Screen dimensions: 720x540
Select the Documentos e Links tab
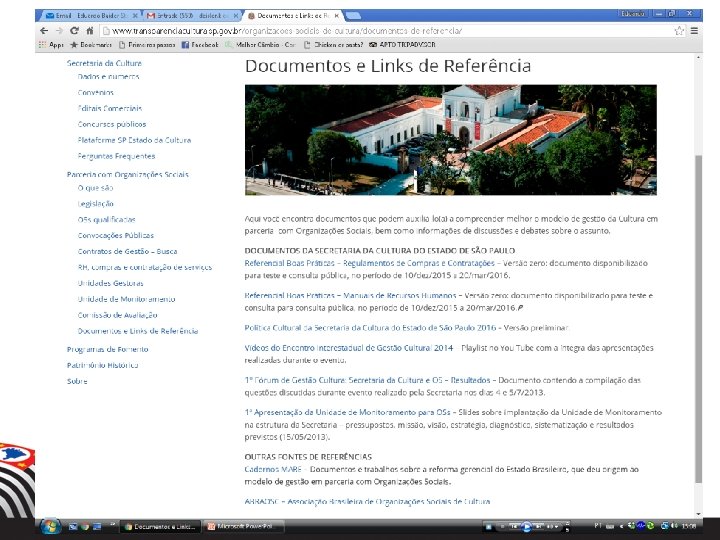coord(292,16)
